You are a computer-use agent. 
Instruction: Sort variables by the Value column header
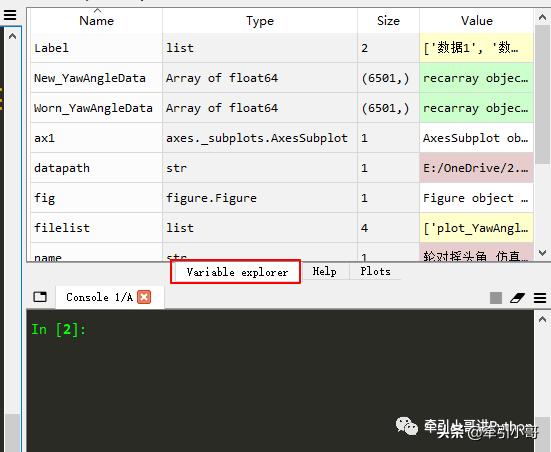tap(477, 21)
